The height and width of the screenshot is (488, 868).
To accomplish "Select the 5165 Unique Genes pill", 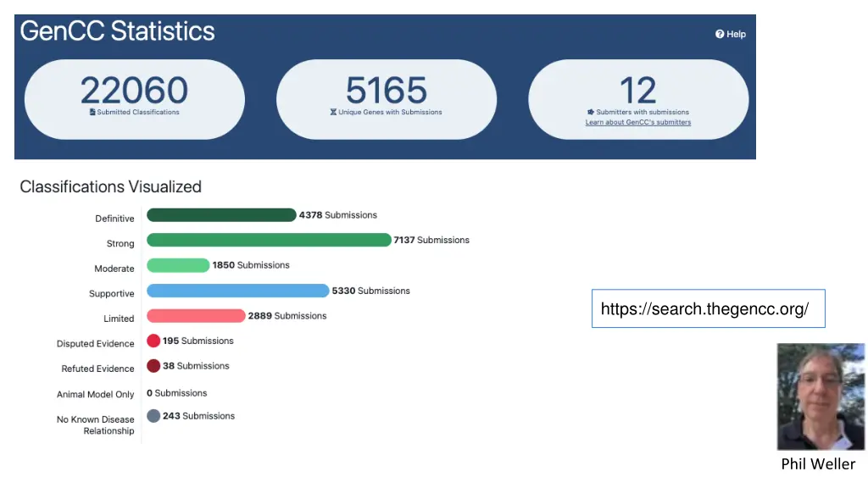I will 386,98.
